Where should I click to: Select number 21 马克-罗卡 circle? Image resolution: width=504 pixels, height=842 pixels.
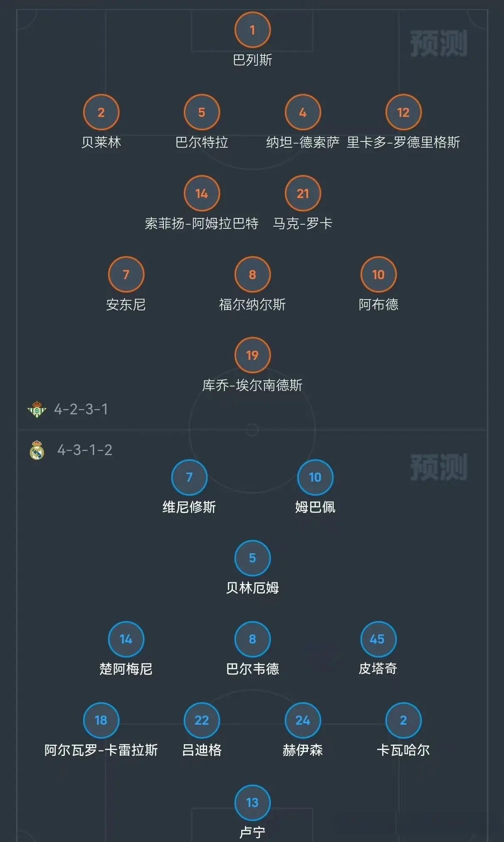click(303, 193)
